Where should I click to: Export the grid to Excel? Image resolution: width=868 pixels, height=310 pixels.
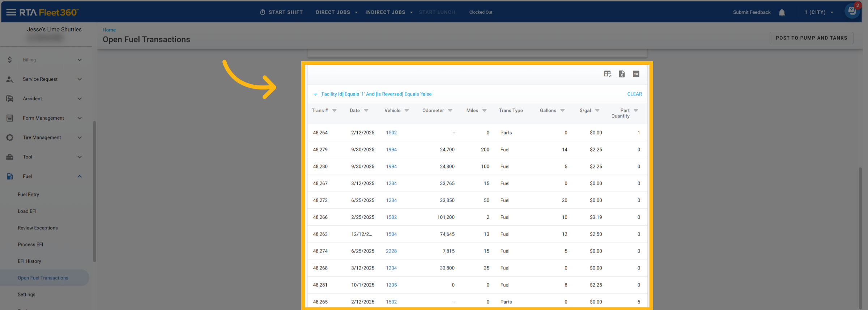point(622,74)
